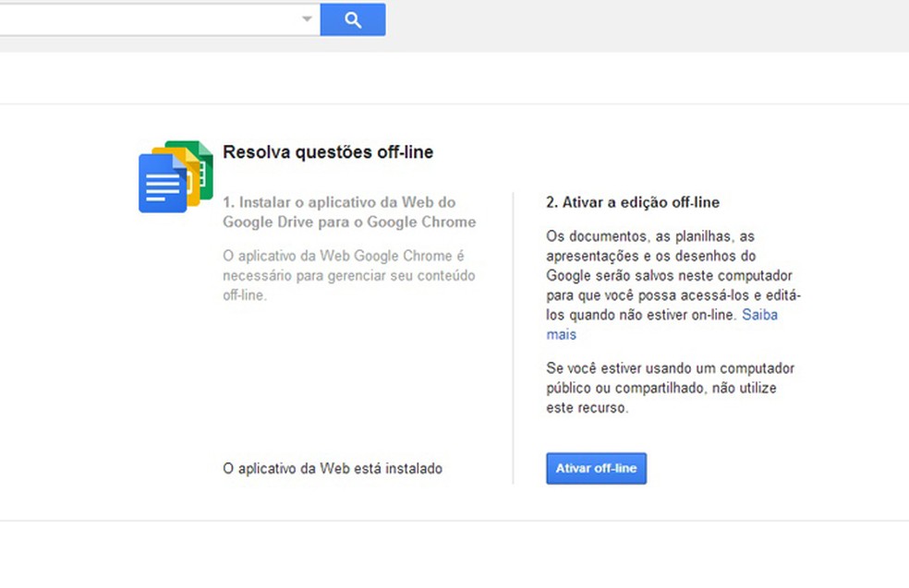Open search suggestions via the chevron arrow
The height and width of the screenshot is (588, 909).
click(x=307, y=18)
